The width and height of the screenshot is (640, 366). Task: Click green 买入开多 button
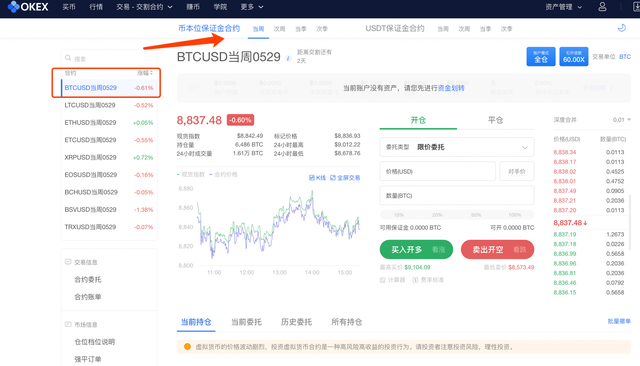(416, 249)
